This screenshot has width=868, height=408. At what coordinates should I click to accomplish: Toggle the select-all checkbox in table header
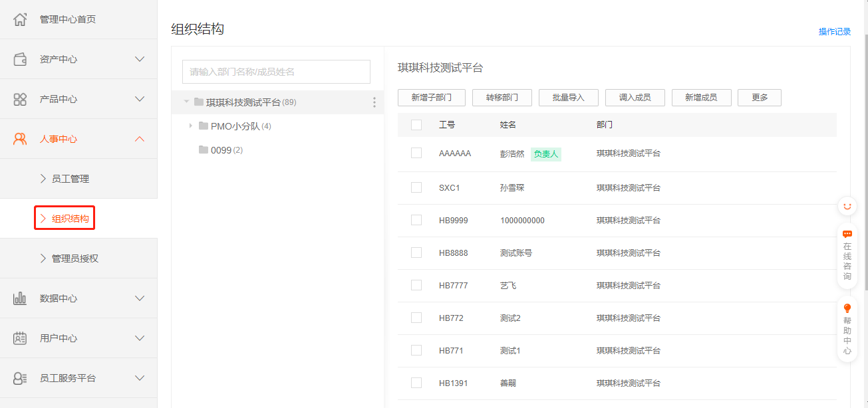(416, 125)
